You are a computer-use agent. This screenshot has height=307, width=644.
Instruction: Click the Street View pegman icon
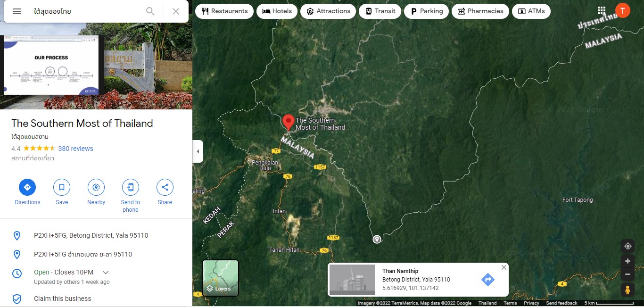coord(627,290)
